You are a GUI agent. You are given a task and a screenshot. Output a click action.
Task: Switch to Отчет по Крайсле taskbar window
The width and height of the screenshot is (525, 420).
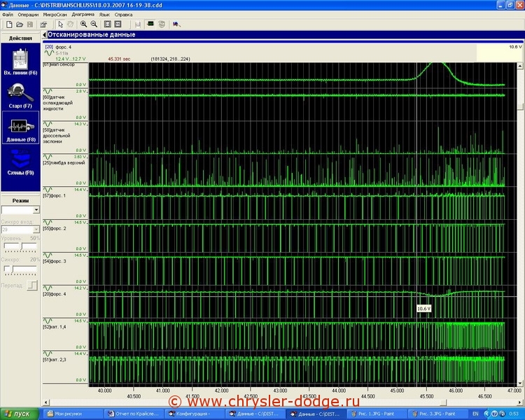pos(134,414)
